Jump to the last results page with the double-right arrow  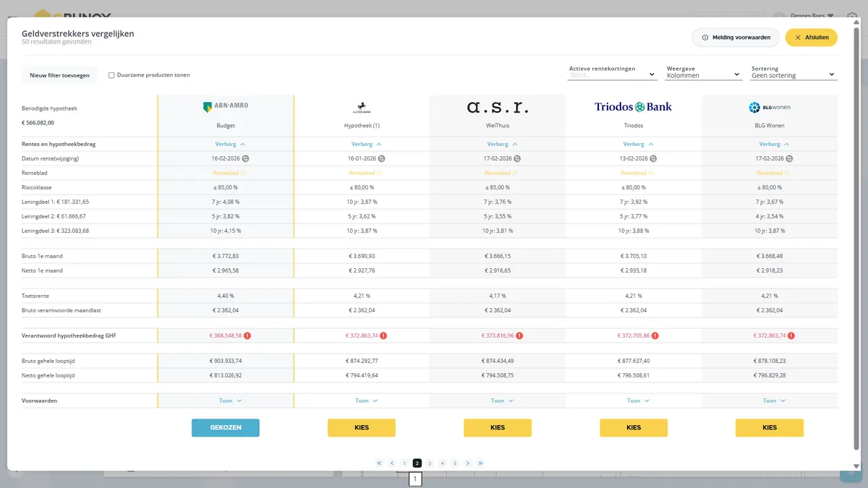point(480,463)
